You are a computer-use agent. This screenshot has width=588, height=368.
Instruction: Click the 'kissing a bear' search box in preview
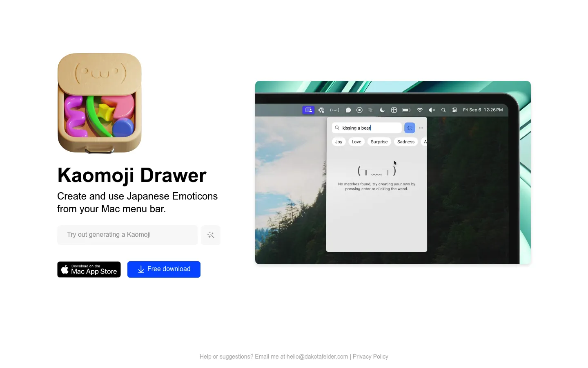tap(367, 128)
